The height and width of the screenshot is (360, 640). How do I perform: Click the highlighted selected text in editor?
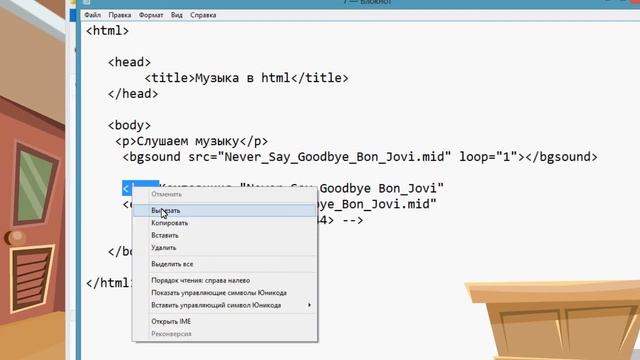(140, 188)
